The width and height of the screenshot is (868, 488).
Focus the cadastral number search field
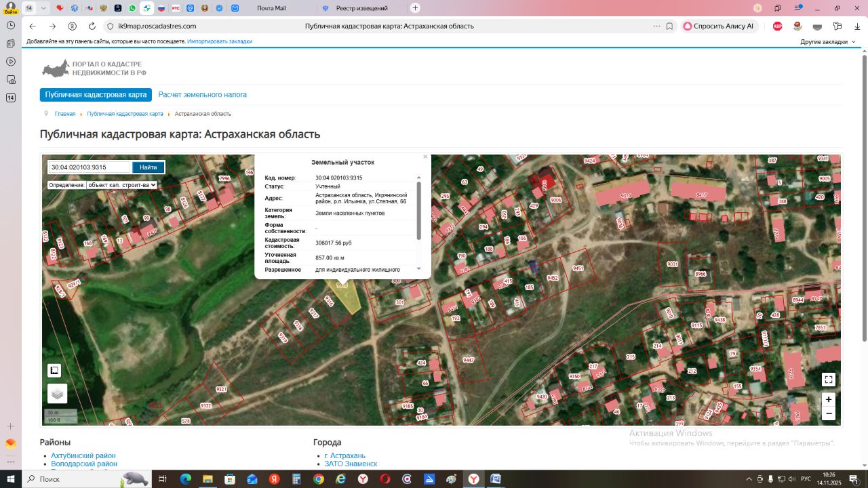point(90,167)
